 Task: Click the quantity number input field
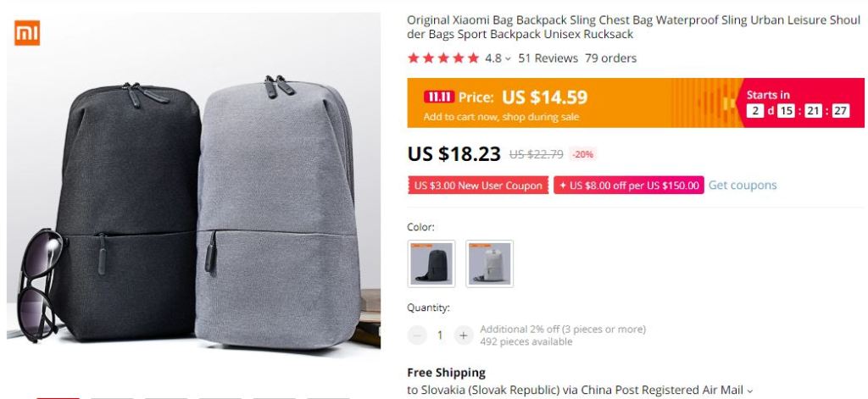point(440,335)
